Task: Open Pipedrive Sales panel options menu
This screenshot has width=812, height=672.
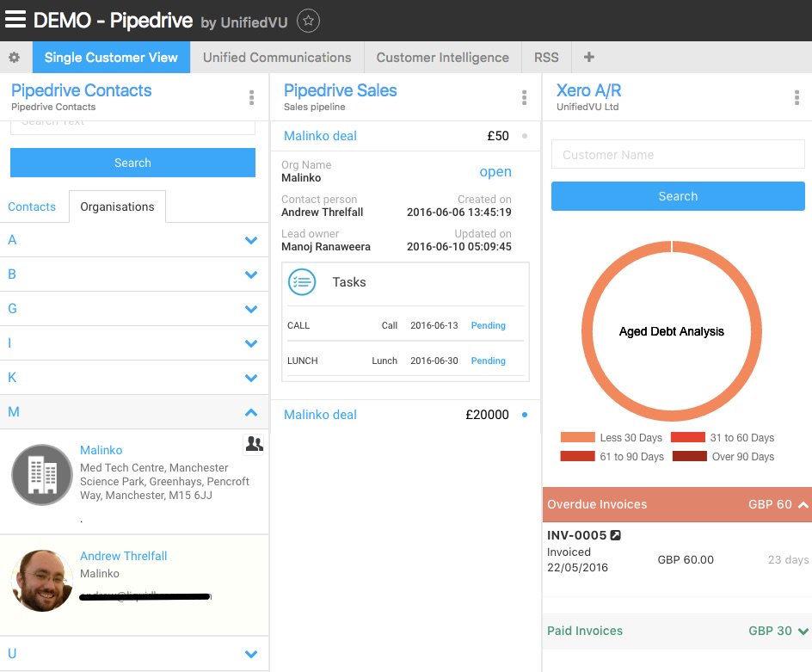Action: 524,97
